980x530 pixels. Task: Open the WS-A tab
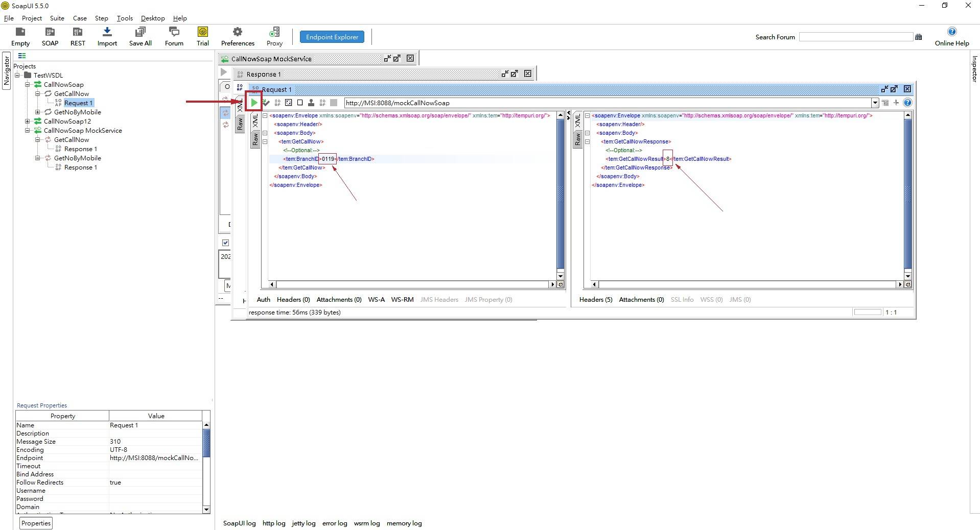377,299
